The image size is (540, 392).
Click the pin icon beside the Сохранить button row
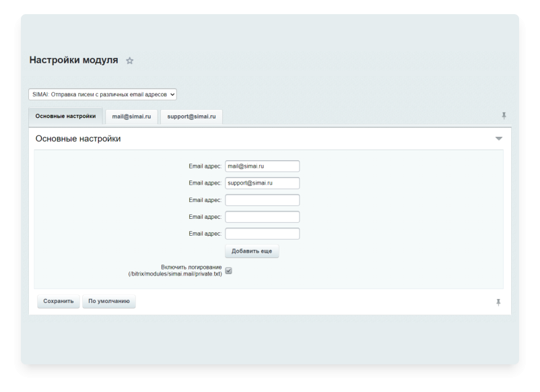tap(498, 302)
